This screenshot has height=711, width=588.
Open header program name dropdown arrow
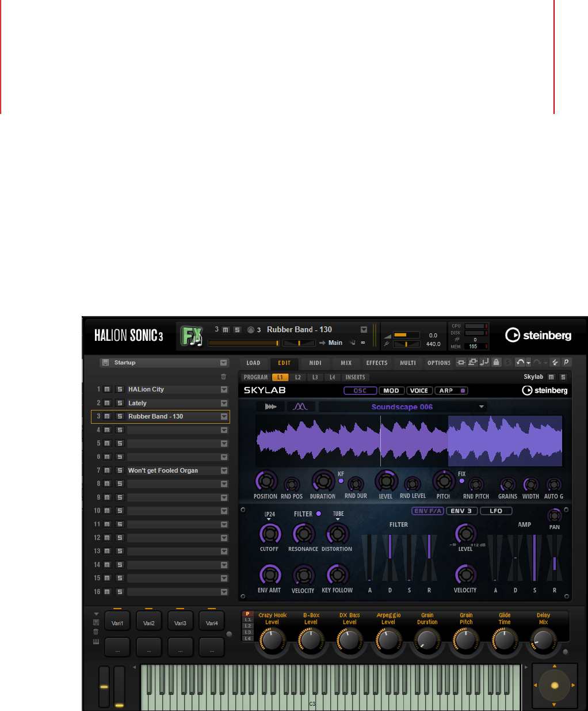click(x=364, y=330)
